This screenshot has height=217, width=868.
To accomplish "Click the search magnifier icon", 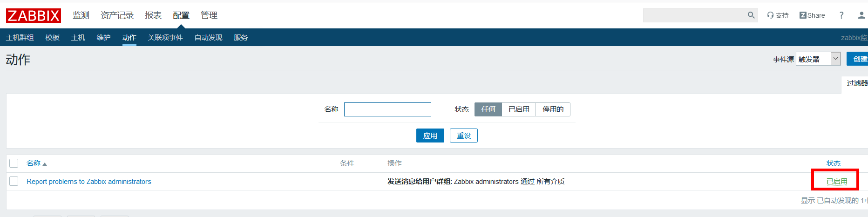I will 751,15.
